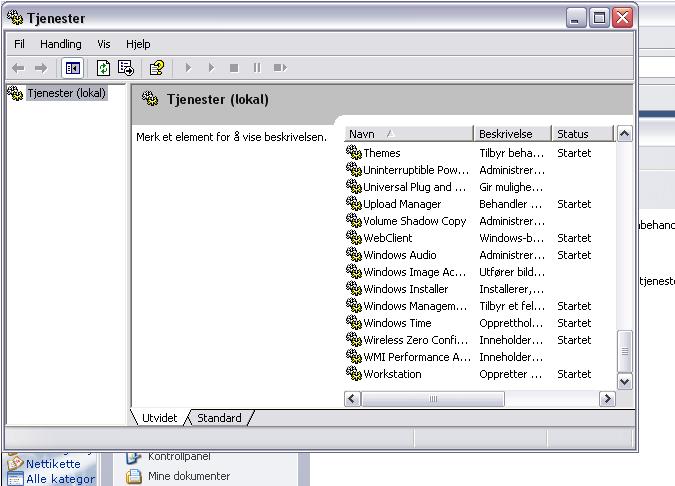This screenshot has width=675, height=486.
Task: Sort by the Beskrivelse column header
Action: 512,134
